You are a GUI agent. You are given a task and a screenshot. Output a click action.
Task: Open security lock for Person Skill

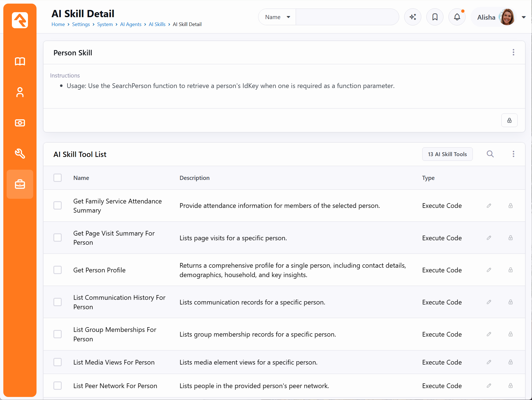click(509, 120)
